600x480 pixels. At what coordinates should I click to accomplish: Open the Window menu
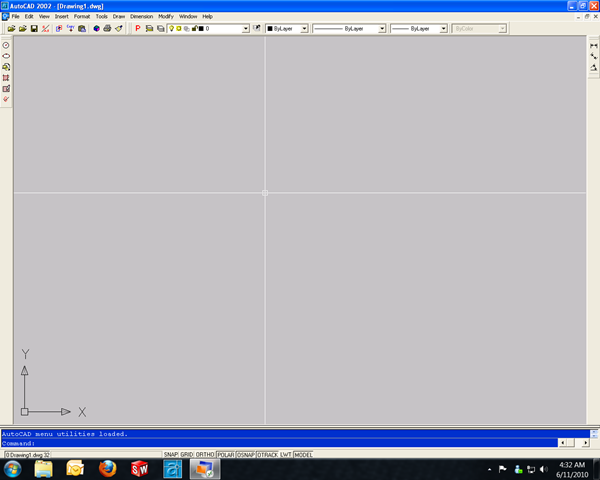pyautogui.click(x=188, y=16)
